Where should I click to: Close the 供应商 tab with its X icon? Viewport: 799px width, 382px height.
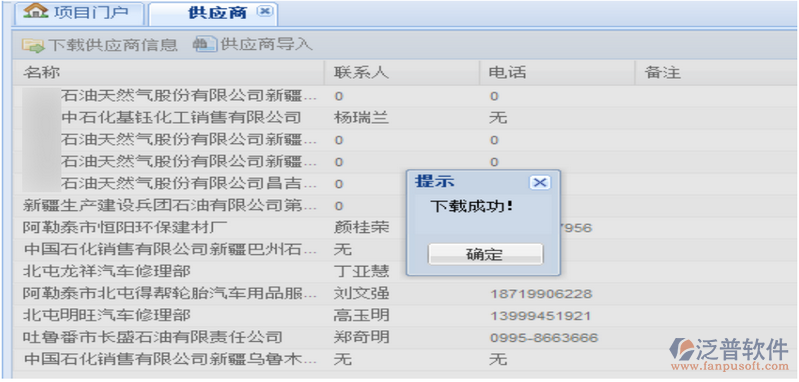(x=263, y=11)
